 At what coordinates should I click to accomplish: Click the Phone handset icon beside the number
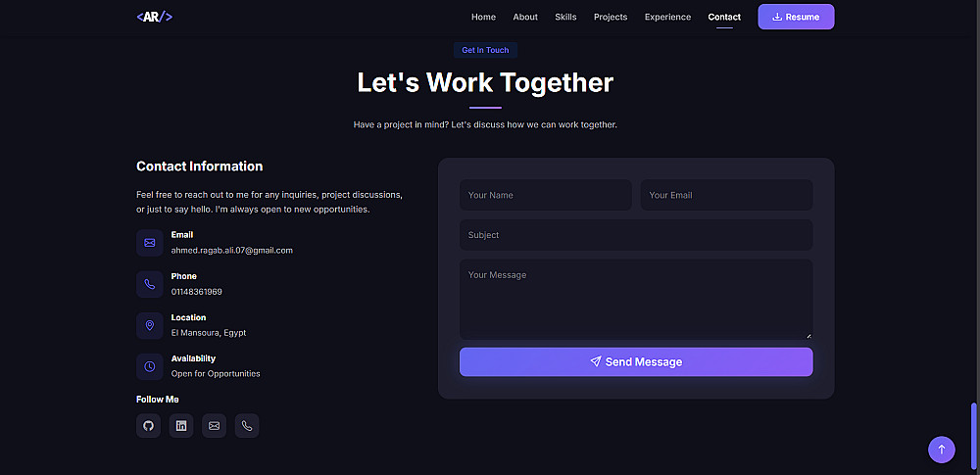pyautogui.click(x=150, y=284)
